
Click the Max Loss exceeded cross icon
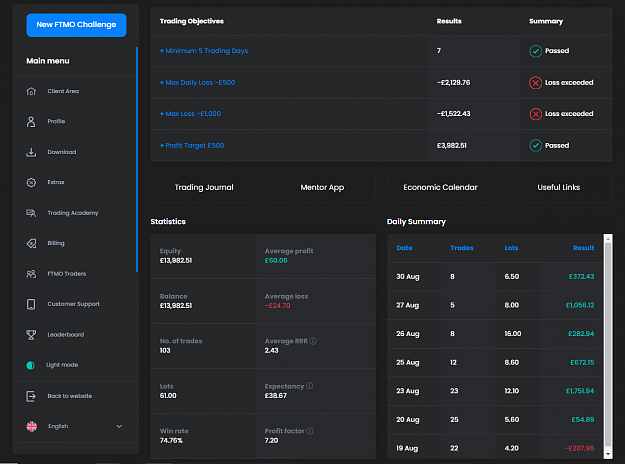coord(535,114)
